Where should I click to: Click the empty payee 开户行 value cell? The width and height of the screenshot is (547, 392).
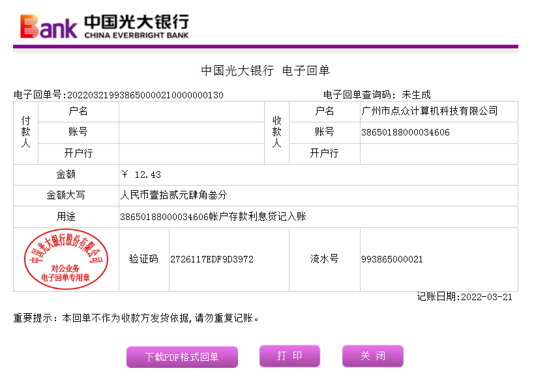coord(439,154)
